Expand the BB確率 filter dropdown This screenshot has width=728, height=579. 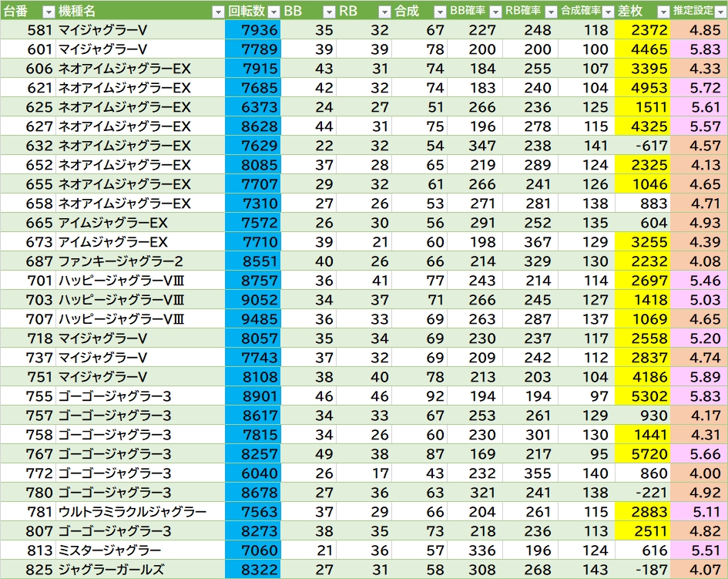pyautogui.click(x=495, y=12)
